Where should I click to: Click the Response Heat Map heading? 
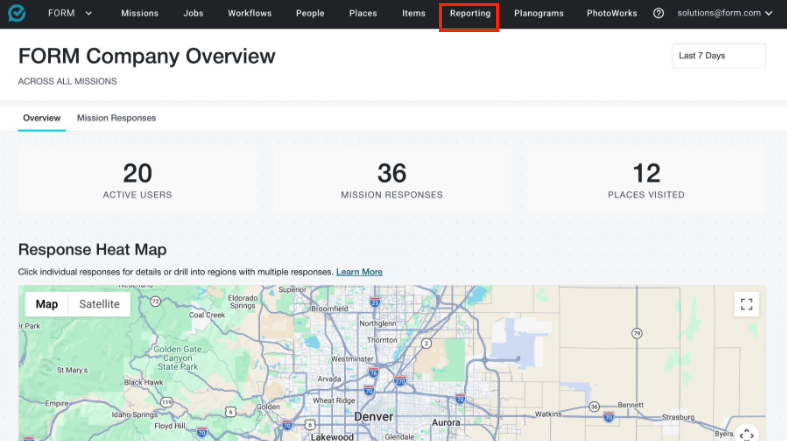[92, 249]
